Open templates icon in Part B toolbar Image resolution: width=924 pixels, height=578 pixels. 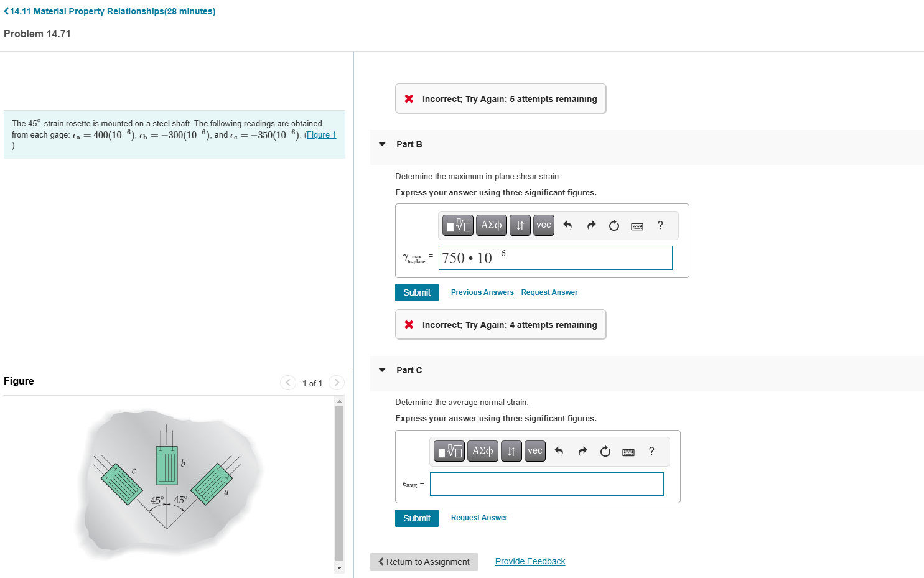[x=458, y=225]
